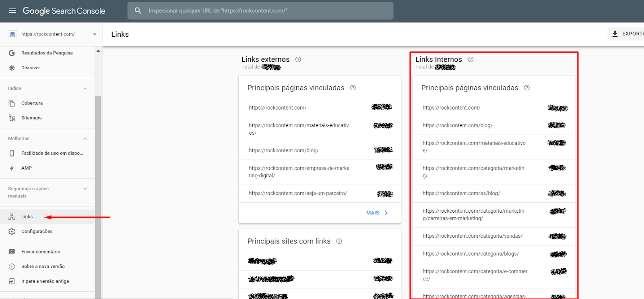Open the hamburger navigation menu
Screen dimensions: 644x299
coord(12,11)
